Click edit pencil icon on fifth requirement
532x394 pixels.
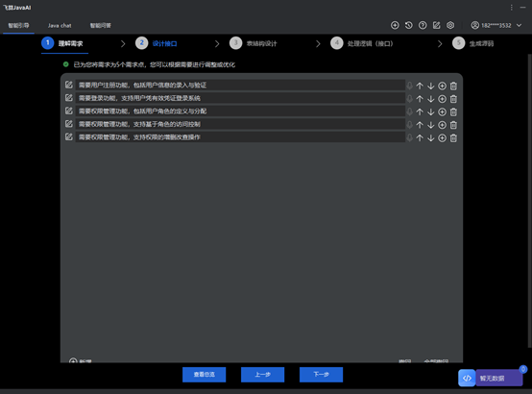click(69, 136)
